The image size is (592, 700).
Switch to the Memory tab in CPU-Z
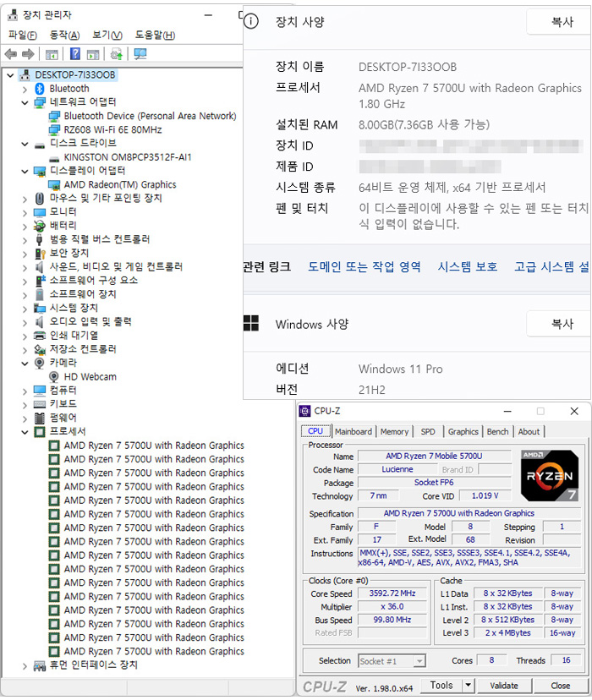(394, 432)
